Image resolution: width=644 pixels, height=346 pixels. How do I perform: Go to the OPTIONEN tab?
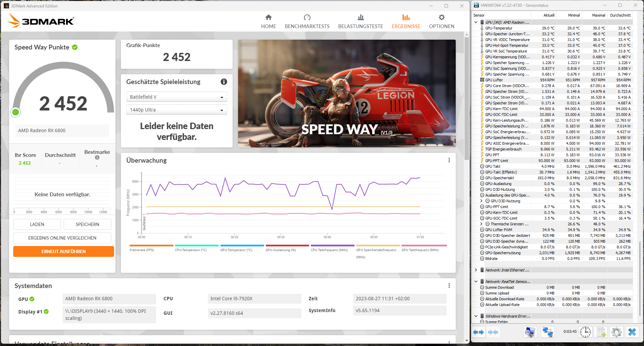442,22
